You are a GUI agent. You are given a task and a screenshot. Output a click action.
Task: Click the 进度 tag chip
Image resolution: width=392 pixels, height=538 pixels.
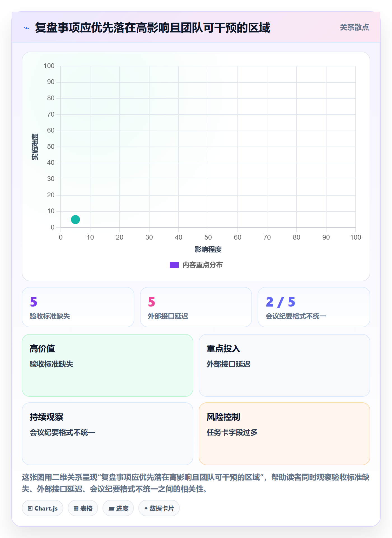(x=118, y=508)
